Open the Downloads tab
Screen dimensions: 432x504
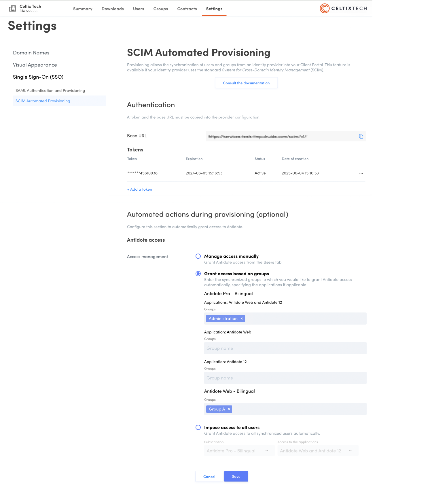click(113, 9)
